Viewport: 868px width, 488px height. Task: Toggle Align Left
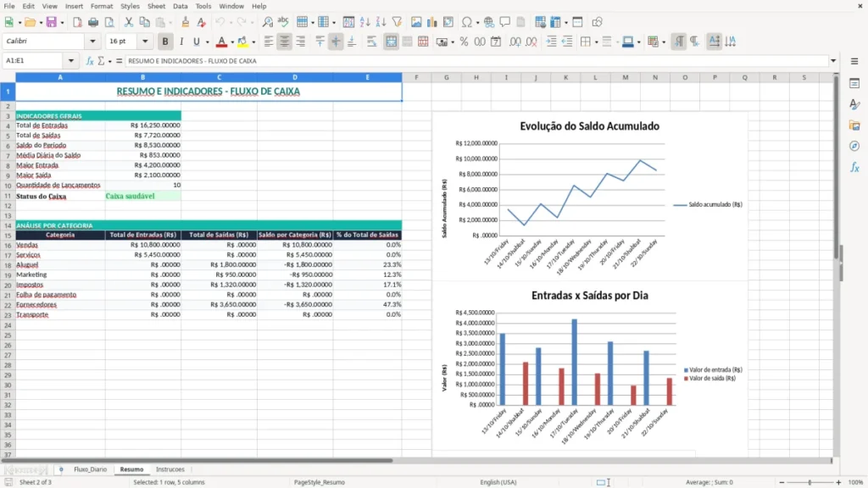(269, 42)
